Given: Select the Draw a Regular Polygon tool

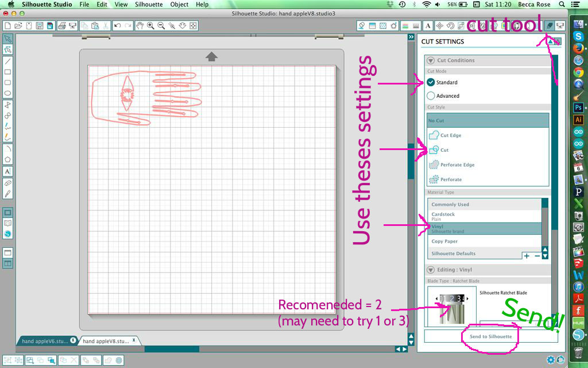Looking at the screenshot, I should click(7, 159).
